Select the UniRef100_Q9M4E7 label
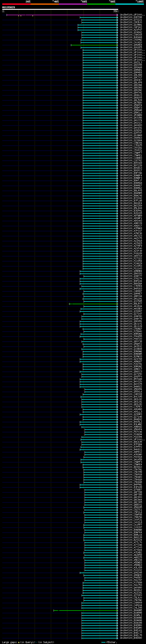This screenshot has width=146, height=644. click(131, 294)
